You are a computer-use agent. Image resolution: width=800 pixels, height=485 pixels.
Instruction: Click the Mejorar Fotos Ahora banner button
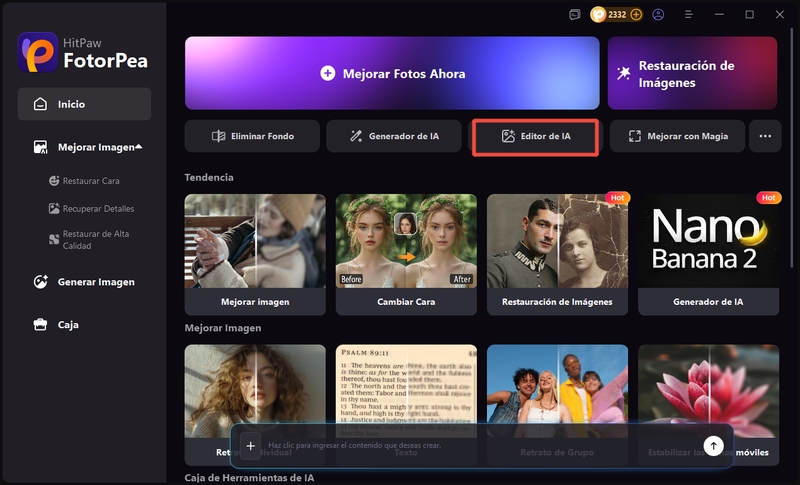(x=392, y=73)
